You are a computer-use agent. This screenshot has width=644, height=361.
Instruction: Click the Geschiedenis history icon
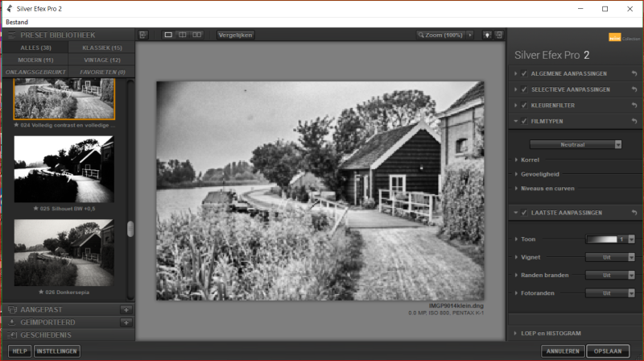tap(12, 335)
